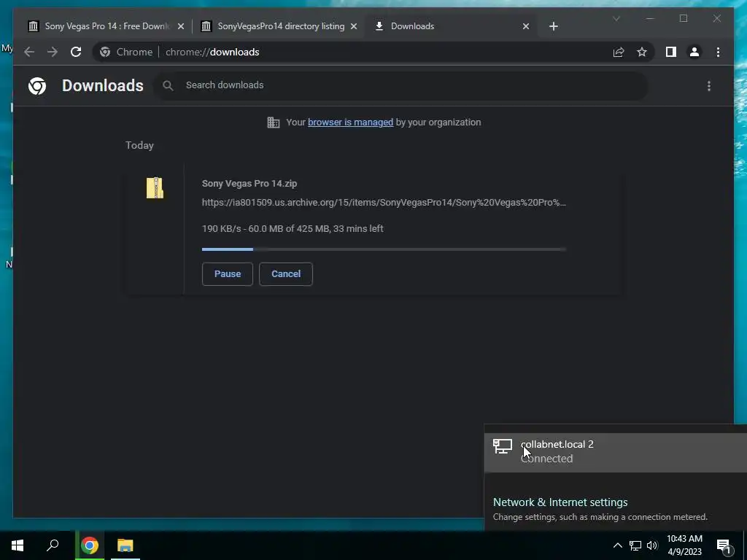Viewport: 747px width, 560px height.
Task: Click the 190 KB/s download status text
Action: pos(293,228)
